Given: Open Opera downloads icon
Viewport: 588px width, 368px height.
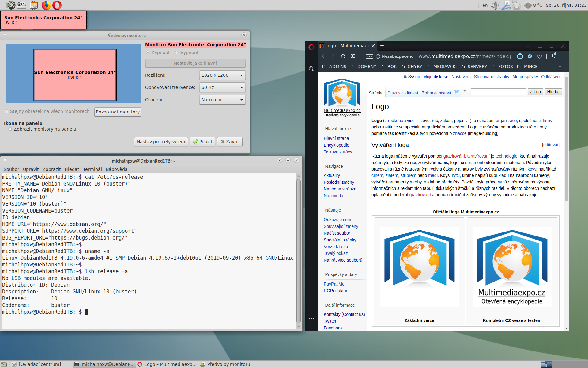Looking at the screenshot, I should coord(553,56).
